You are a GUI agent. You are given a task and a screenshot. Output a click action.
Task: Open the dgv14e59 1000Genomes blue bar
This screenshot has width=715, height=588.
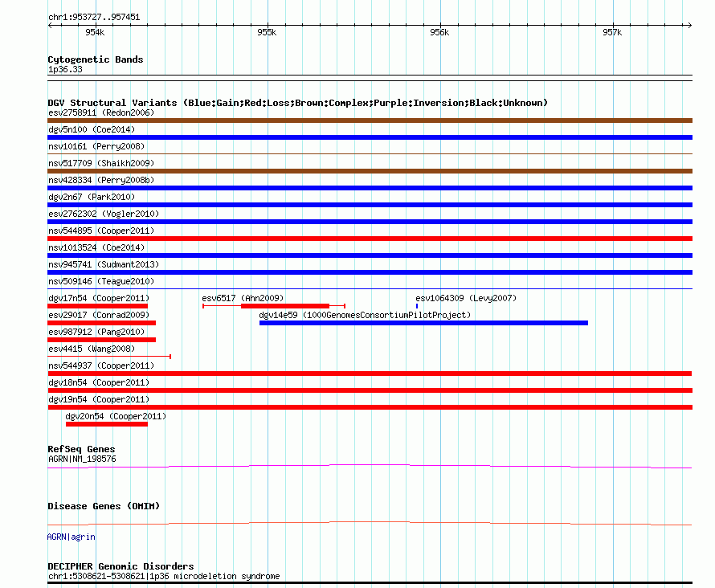[x=423, y=323]
